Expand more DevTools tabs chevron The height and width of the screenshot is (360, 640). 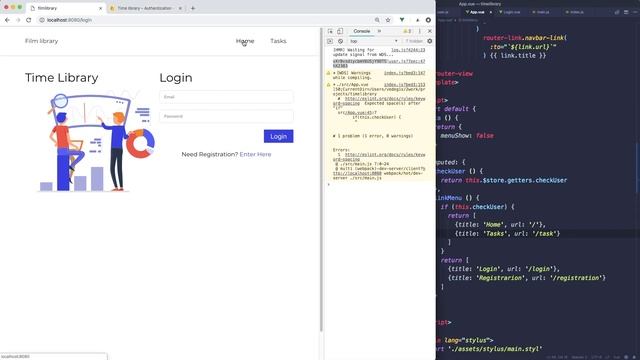point(379,31)
